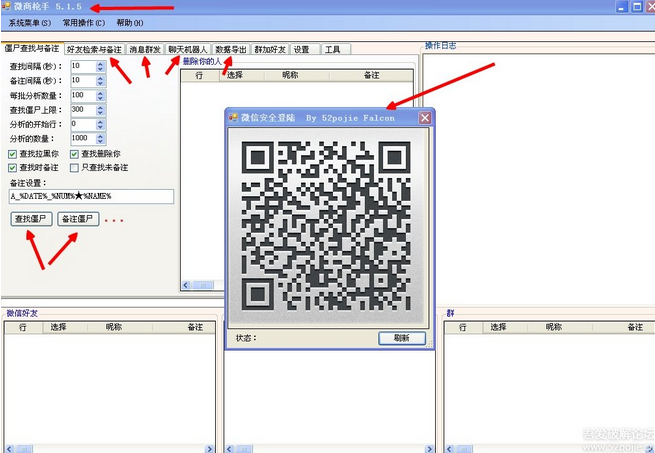Select the 僵尸查找与备注 tab

32,48
